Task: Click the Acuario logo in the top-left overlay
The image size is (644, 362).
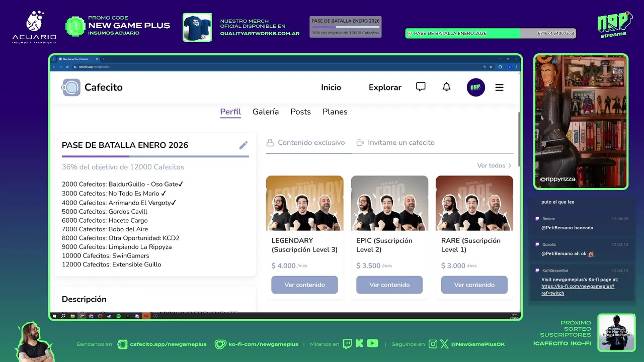Action: [34, 28]
